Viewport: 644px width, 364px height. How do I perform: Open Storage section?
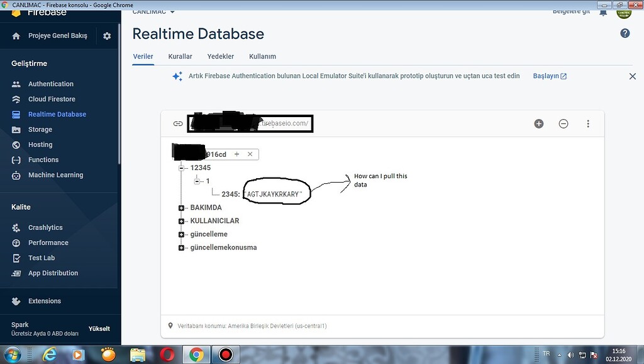[40, 130]
